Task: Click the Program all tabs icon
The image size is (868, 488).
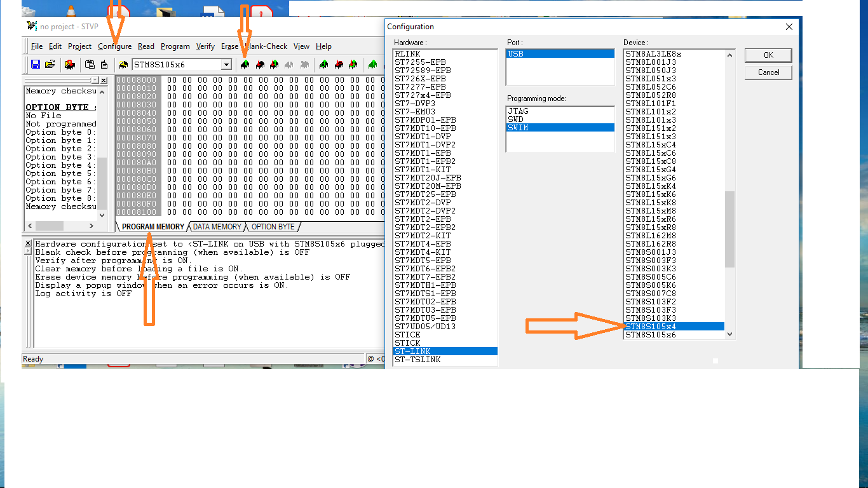Action: [339, 64]
